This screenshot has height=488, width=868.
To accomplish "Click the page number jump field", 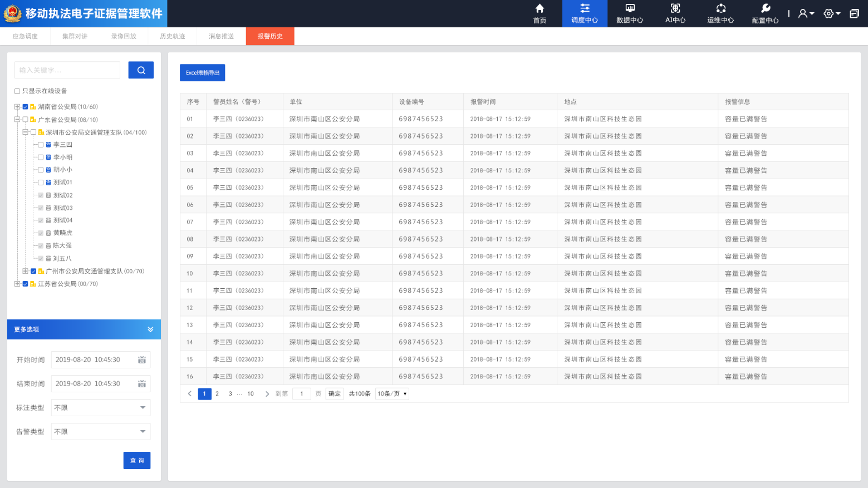I will (302, 394).
